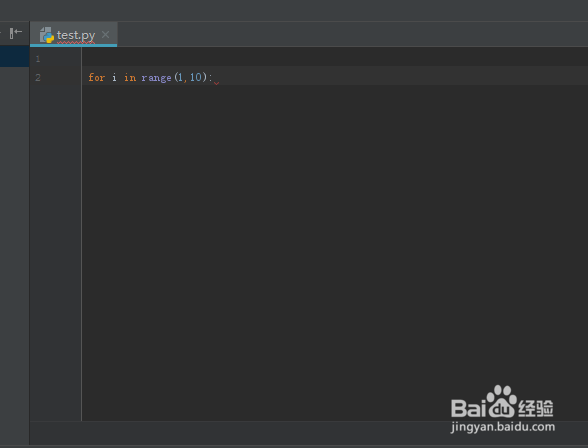Screen dimensions: 588x448
Task: Click the red error mark after colon
Action: tap(216, 83)
